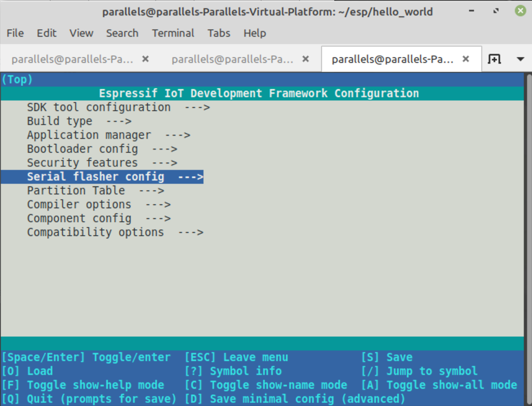The image size is (532, 406).
Task: Minimize the terminal window
Action: pyautogui.click(x=471, y=11)
